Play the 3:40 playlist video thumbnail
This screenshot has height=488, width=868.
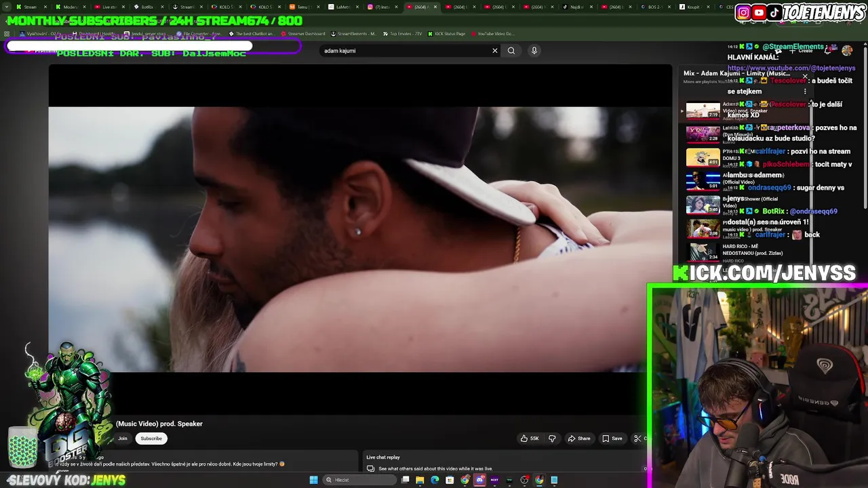pyautogui.click(x=703, y=205)
